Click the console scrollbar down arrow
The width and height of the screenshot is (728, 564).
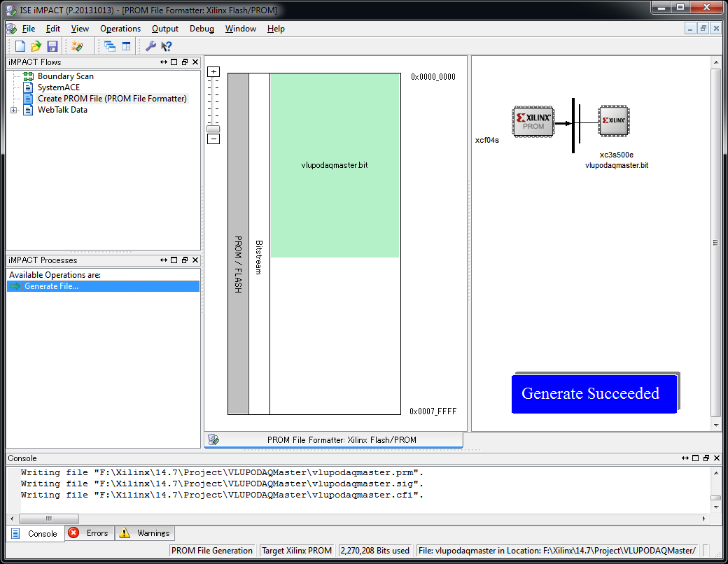[716, 507]
